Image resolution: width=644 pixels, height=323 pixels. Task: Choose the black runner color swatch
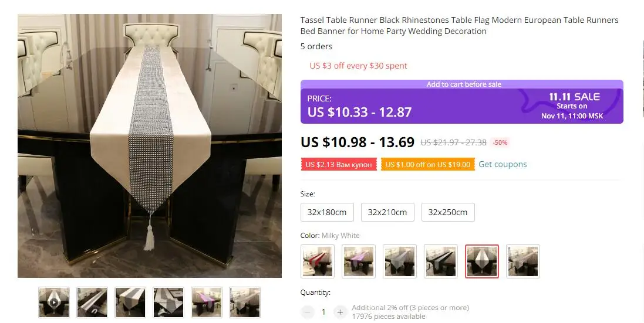pos(441,261)
